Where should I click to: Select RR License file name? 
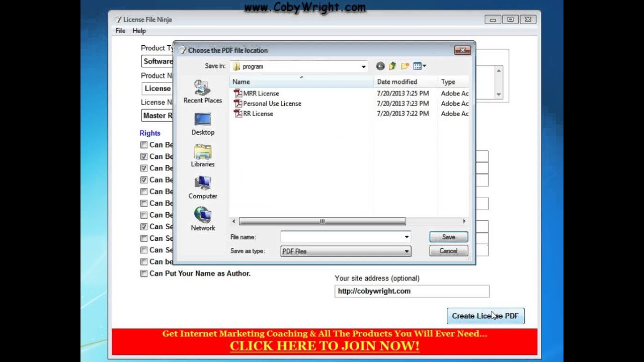[258, 114]
